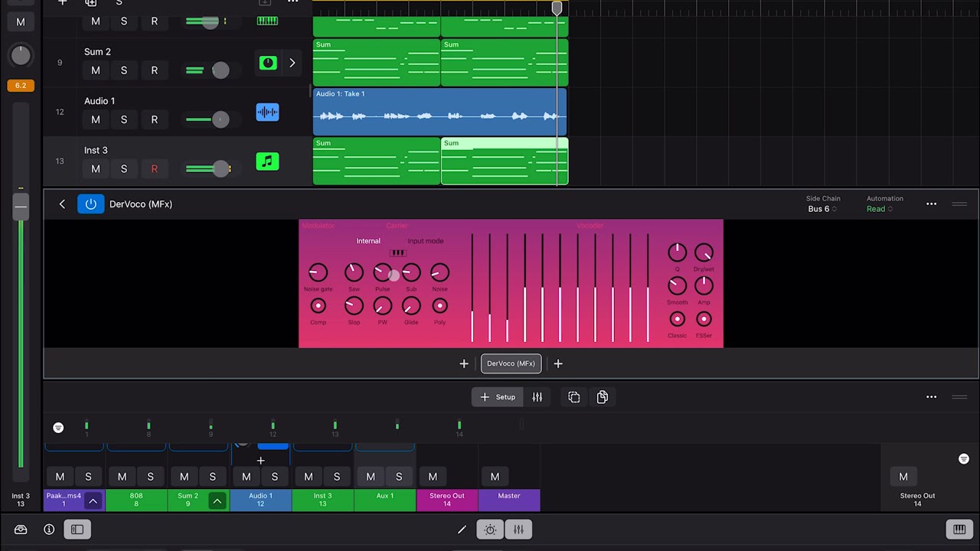Select Internal carrier mode

click(368, 241)
